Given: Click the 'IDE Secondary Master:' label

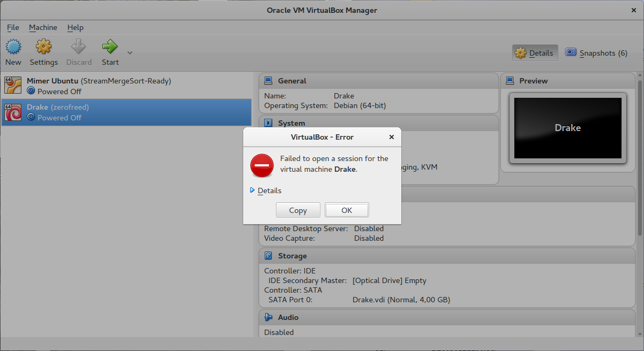Looking at the screenshot, I should pyautogui.click(x=307, y=280).
